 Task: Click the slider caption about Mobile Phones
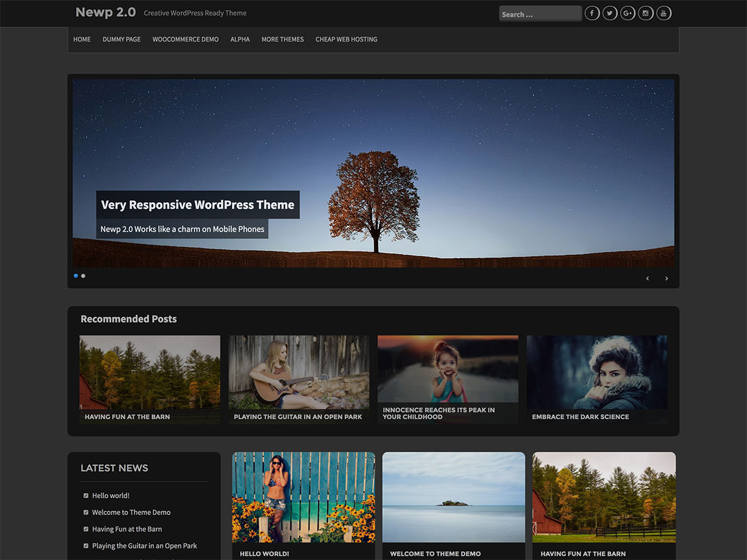tap(182, 229)
